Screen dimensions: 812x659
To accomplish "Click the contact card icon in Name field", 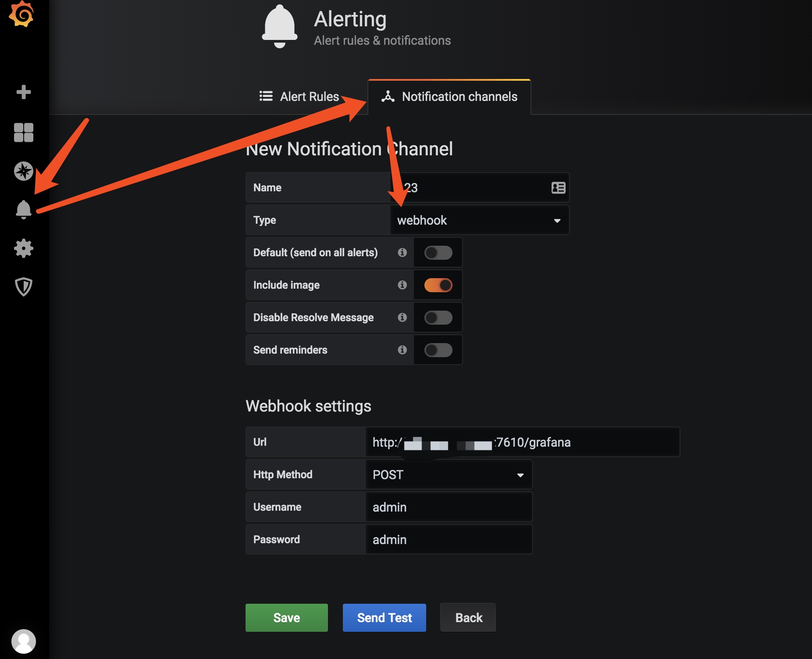I will 558,188.
